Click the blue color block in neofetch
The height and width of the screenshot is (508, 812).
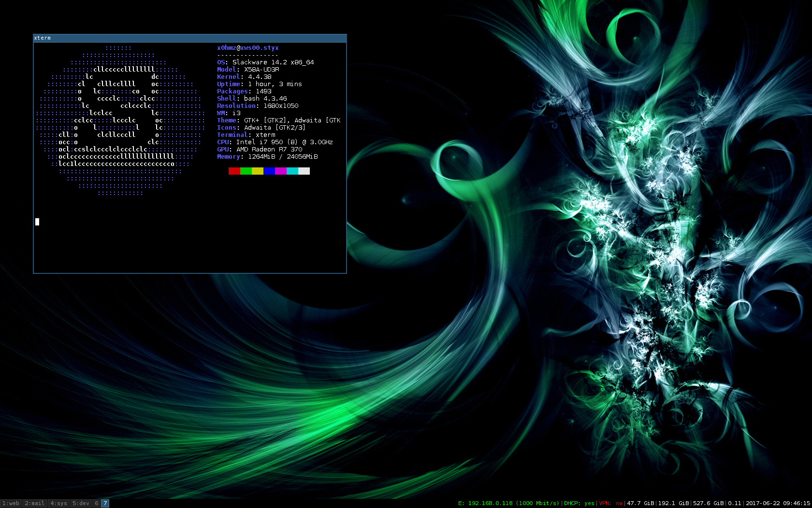(269, 171)
